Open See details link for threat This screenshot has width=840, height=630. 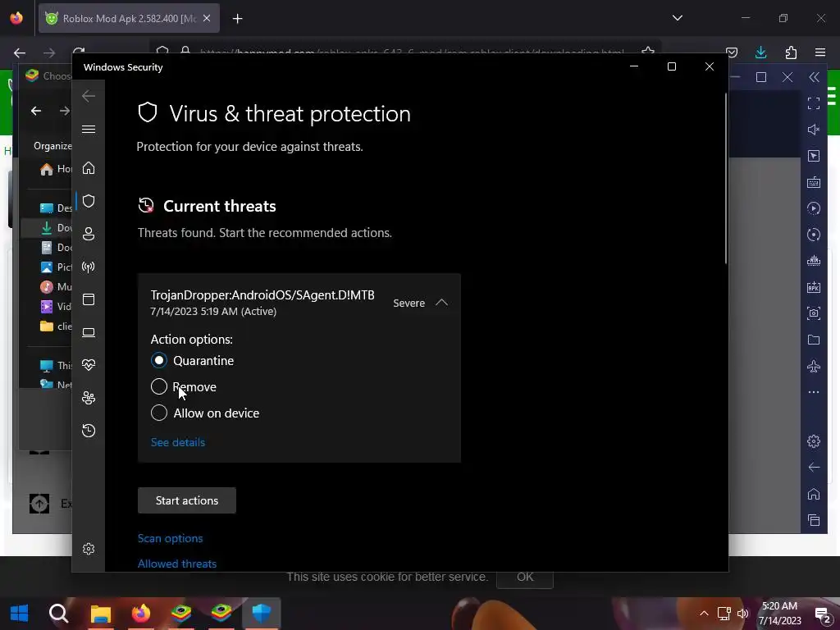(178, 442)
